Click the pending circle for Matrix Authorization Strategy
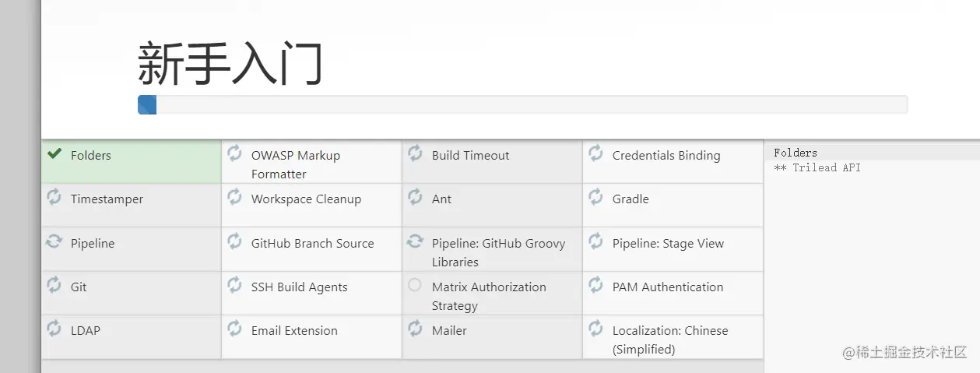Screen dimensions: 980x373 415,285
